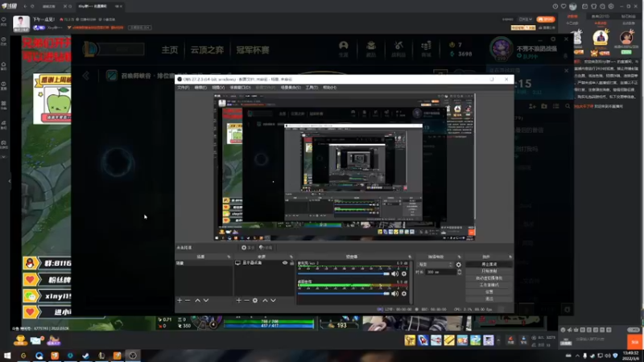
Task: Click orange subscribe button beside streamer name
Action: coord(546,19)
